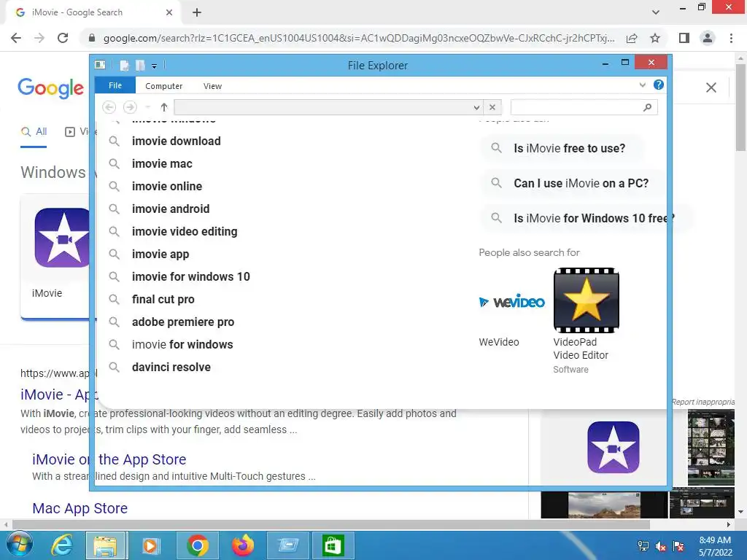Open the Mac App Store link
747x560 pixels.
(x=80, y=508)
